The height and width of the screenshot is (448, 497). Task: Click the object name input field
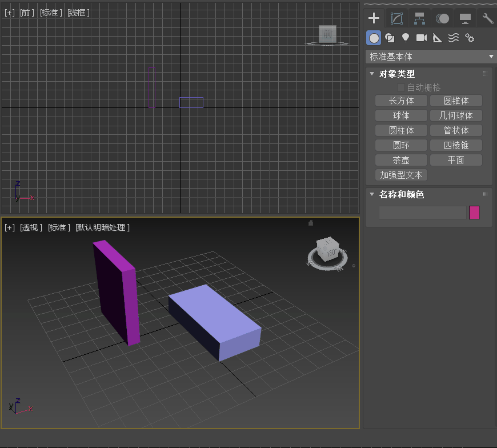[x=423, y=212]
